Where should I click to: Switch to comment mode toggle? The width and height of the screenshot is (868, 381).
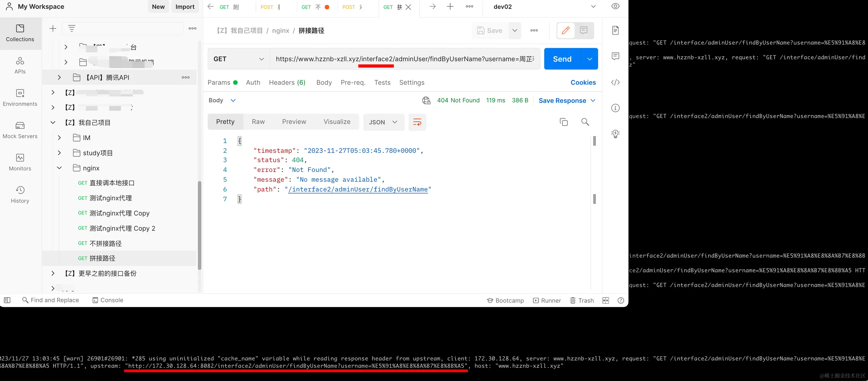pyautogui.click(x=584, y=30)
